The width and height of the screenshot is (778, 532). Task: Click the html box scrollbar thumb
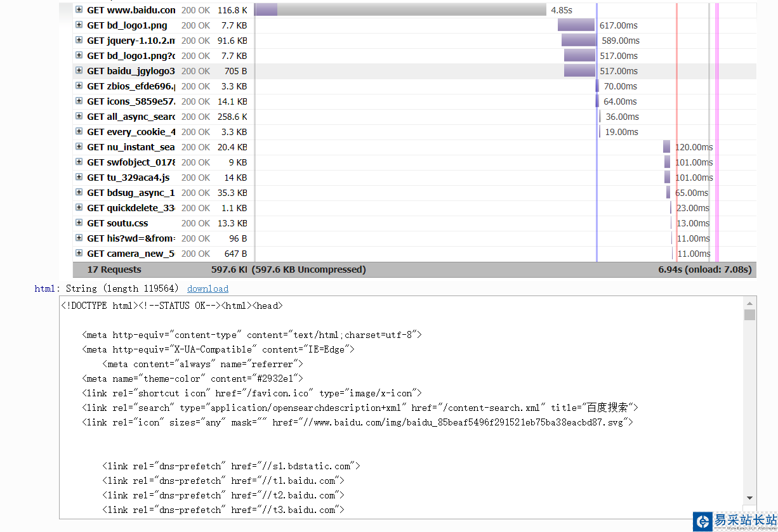point(750,315)
